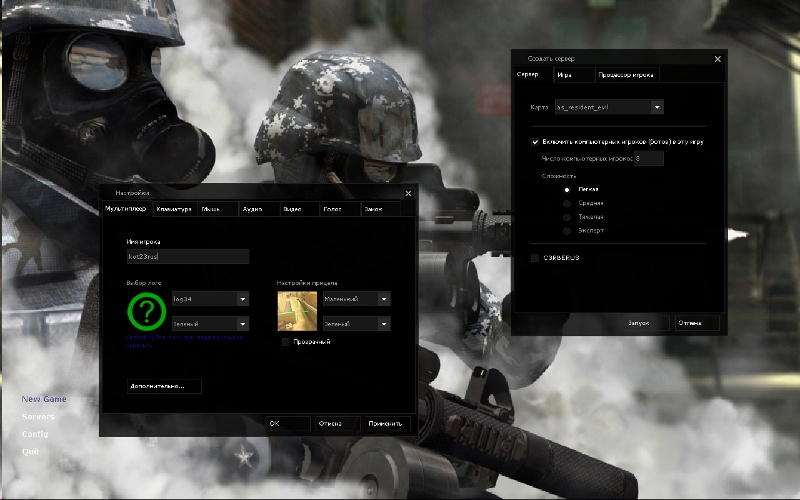The height and width of the screenshot is (500, 800).
Task: Switch to the Клавиатура tab
Action: click(174, 209)
